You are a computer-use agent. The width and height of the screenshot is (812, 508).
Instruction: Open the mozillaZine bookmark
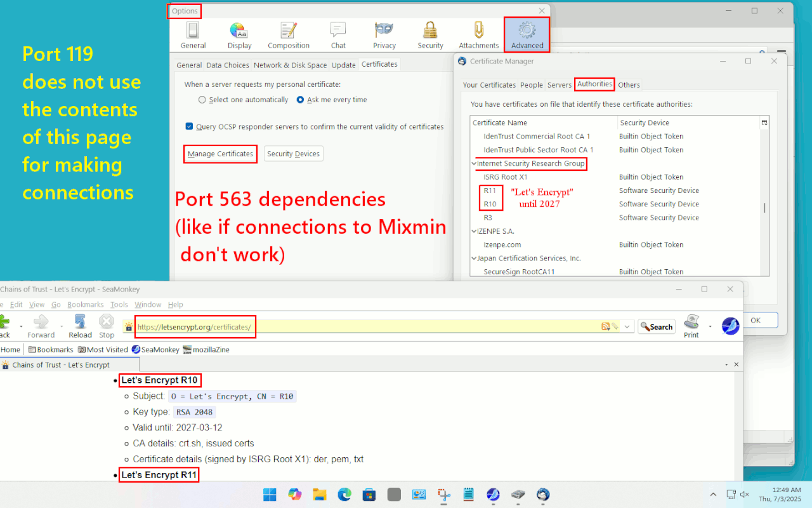[x=206, y=349]
